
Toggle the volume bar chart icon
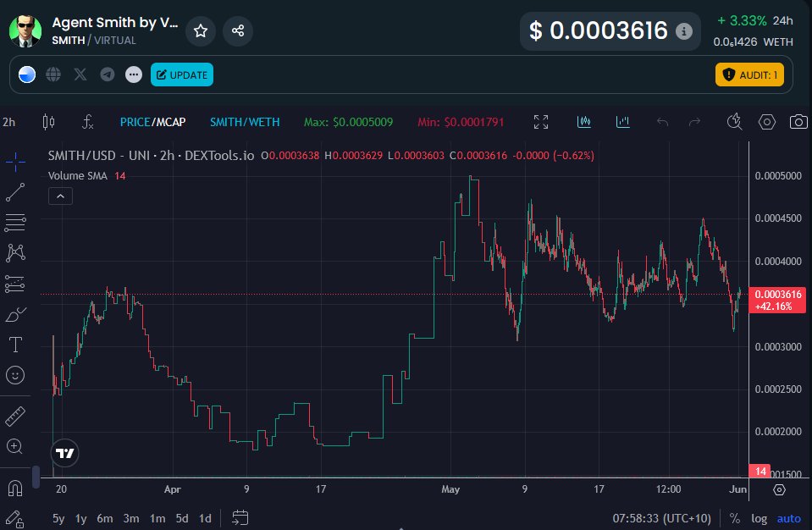pos(623,122)
